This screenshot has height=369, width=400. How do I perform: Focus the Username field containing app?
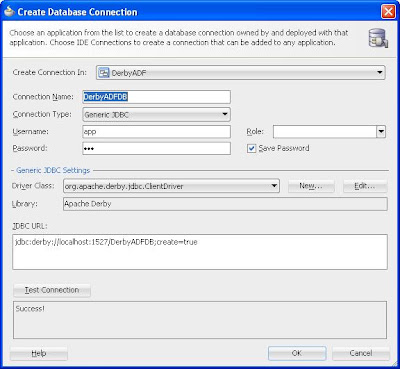point(156,132)
